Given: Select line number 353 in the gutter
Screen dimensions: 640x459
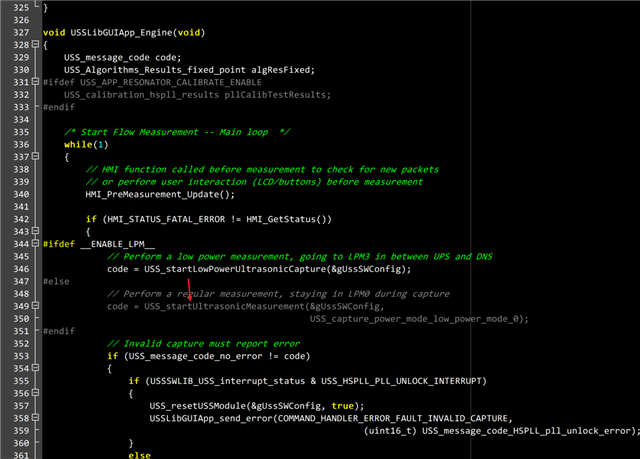Looking at the screenshot, I should (21, 356).
